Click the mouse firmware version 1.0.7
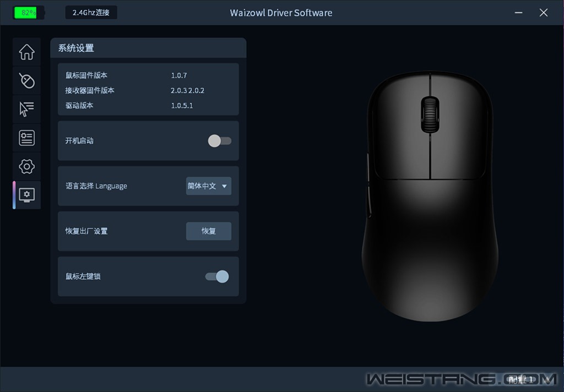 click(x=179, y=75)
